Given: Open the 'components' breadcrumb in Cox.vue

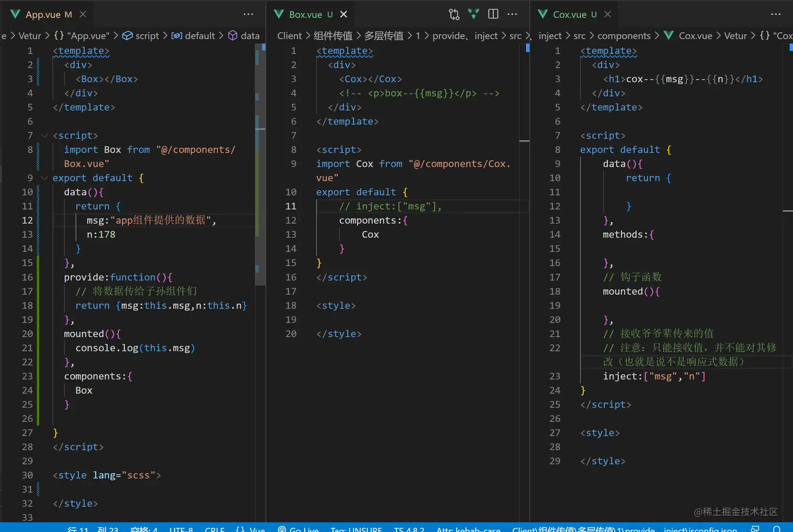Looking at the screenshot, I should pyautogui.click(x=624, y=36).
